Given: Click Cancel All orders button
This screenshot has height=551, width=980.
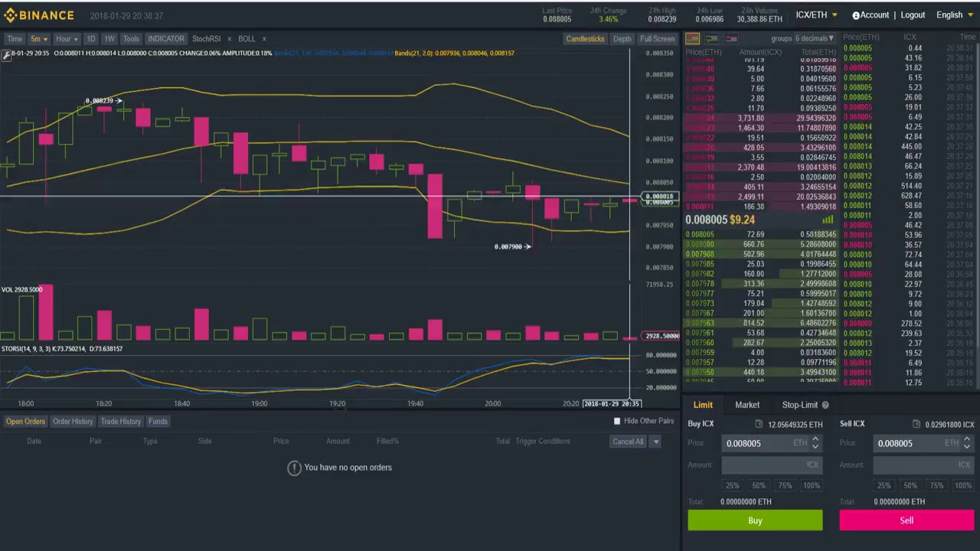Looking at the screenshot, I should [x=628, y=442].
